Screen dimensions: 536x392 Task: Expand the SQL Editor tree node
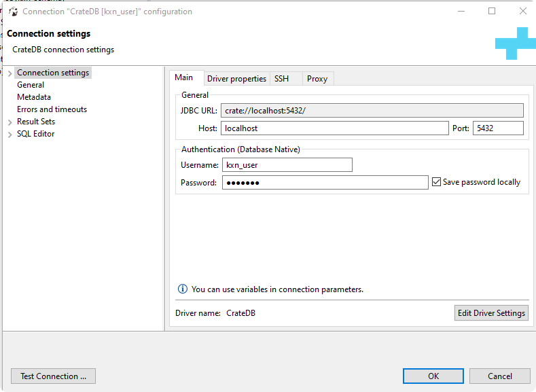(10, 135)
